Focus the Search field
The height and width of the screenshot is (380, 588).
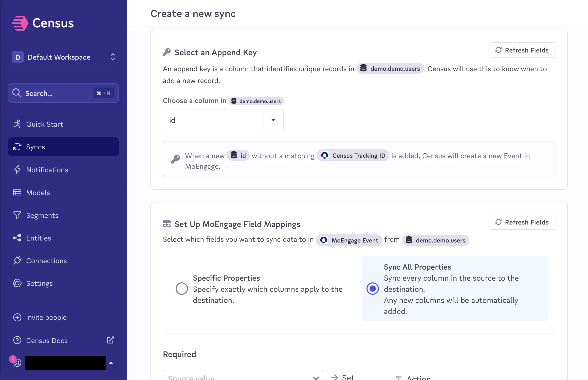click(63, 93)
